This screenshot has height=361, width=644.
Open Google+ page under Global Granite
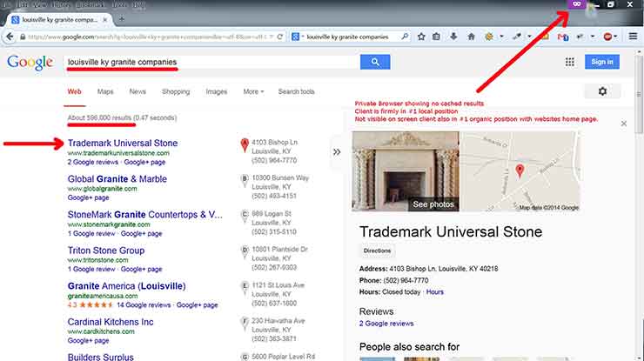[x=88, y=198]
